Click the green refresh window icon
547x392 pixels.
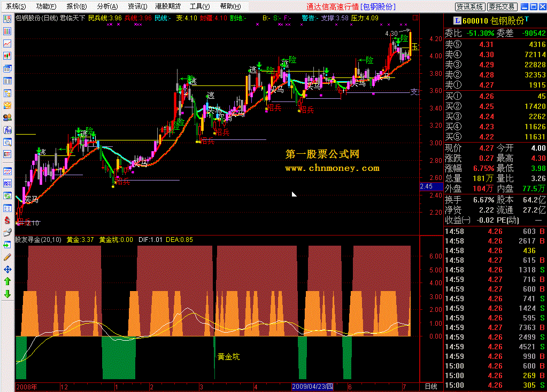coord(7,196)
